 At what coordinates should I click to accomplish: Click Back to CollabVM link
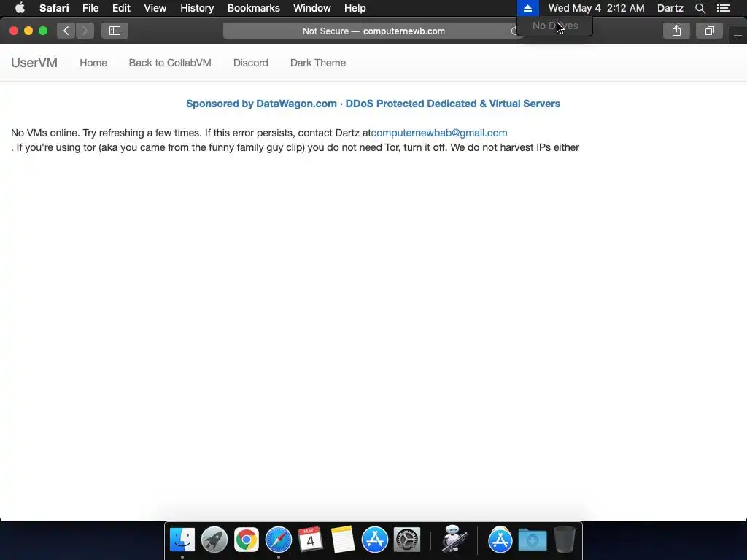coord(169,63)
